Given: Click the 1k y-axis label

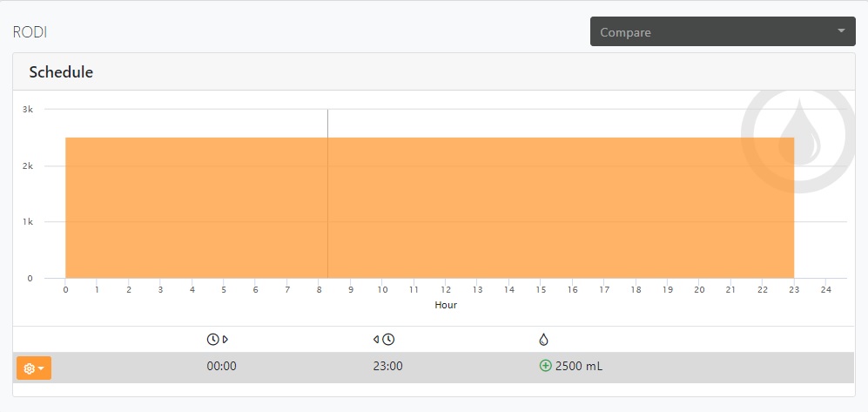Looking at the screenshot, I should coord(28,221).
